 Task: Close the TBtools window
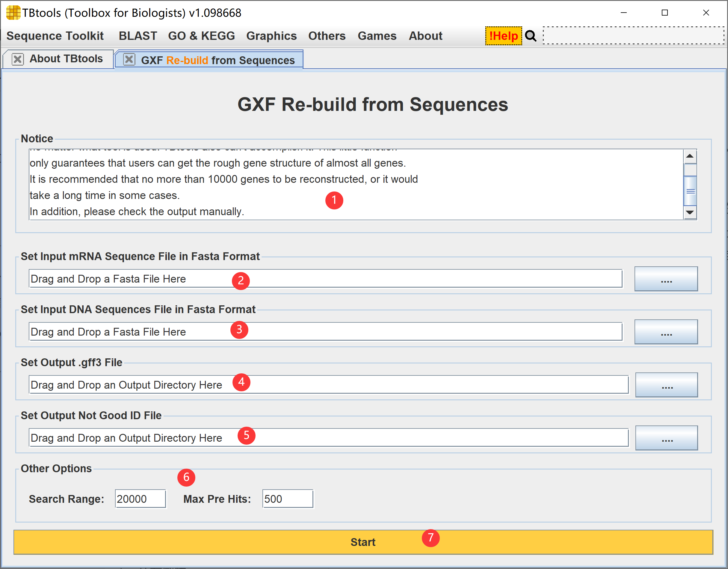pos(706,13)
